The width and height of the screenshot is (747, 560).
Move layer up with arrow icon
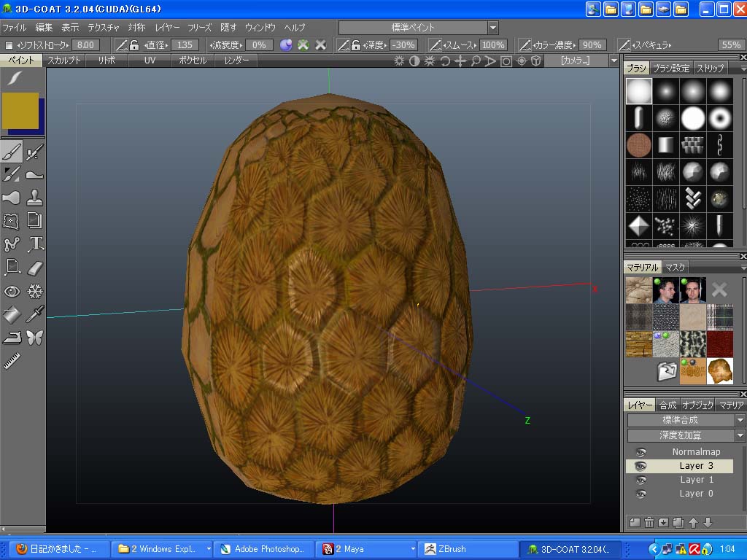(x=693, y=522)
